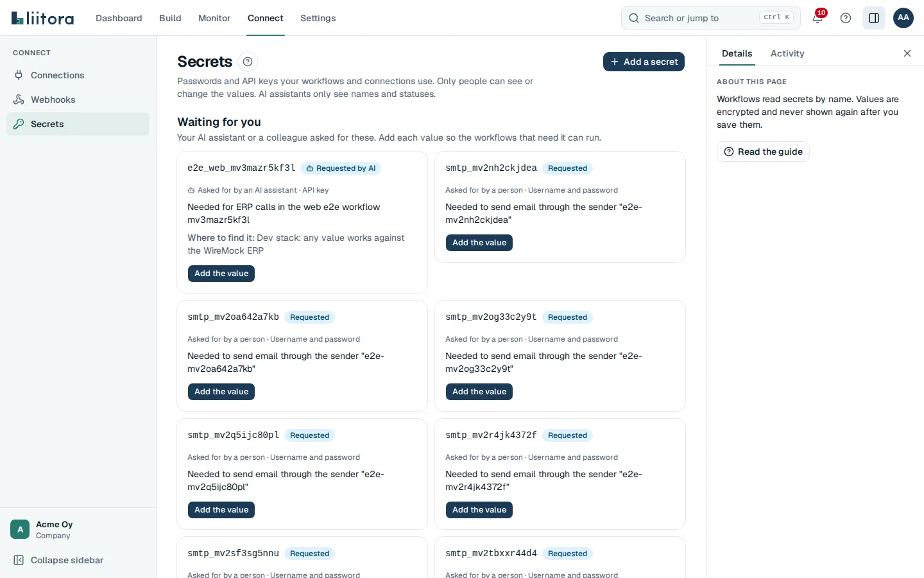The height and width of the screenshot is (578, 924).
Task: Click the liitora logo
Action: coord(42,18)
